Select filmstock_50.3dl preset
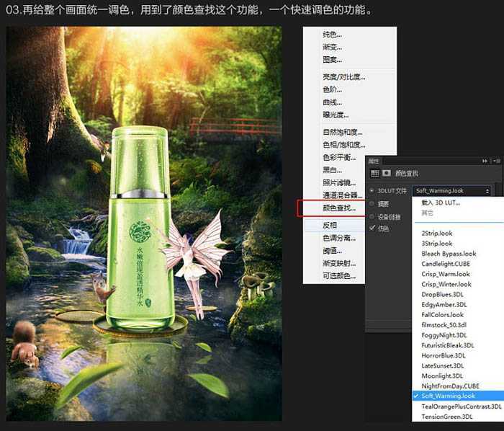This screenshot has height=431, width=504. 444,325
